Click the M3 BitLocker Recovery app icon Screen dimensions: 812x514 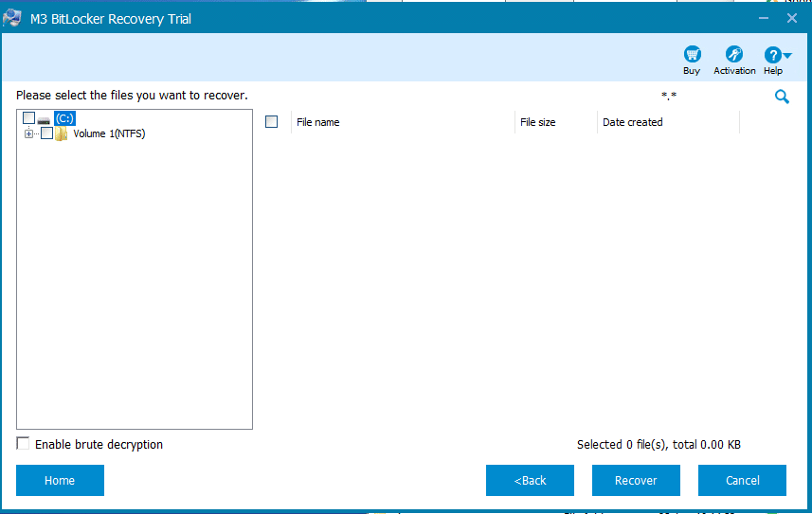[x=12, y=19]
